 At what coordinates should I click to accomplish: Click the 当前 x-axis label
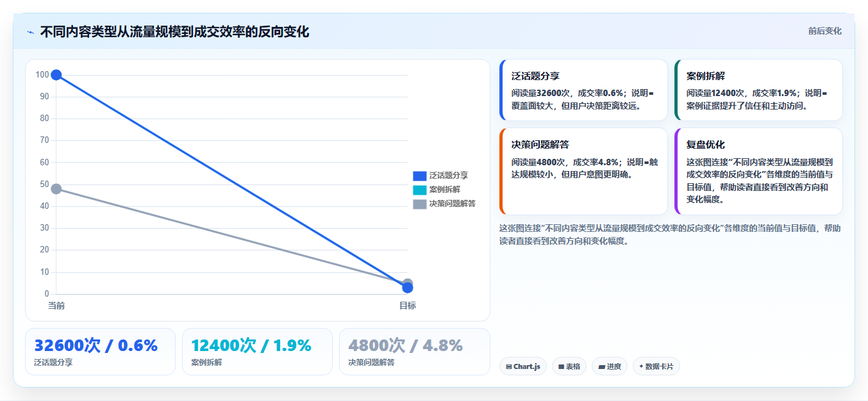tap(56, 306)
